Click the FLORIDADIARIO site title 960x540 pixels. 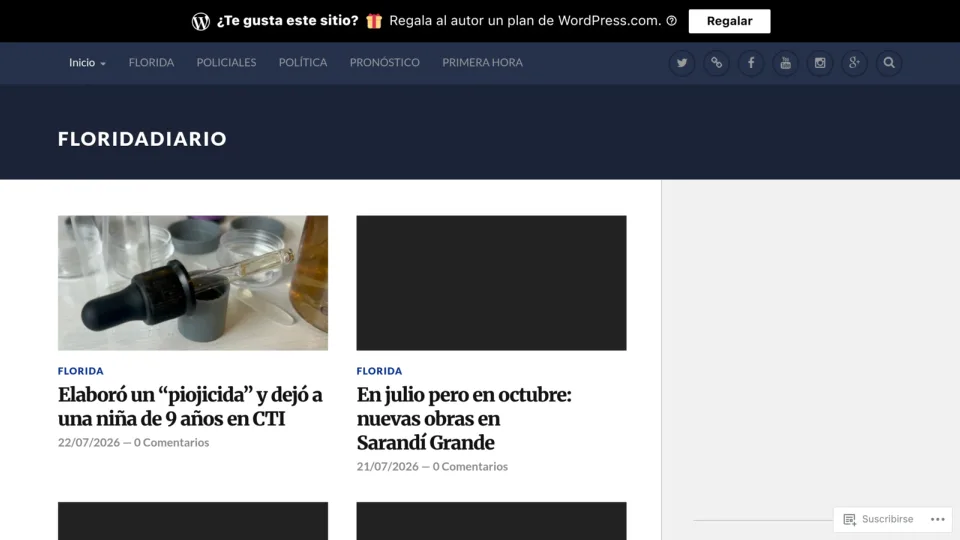(142, 139)
